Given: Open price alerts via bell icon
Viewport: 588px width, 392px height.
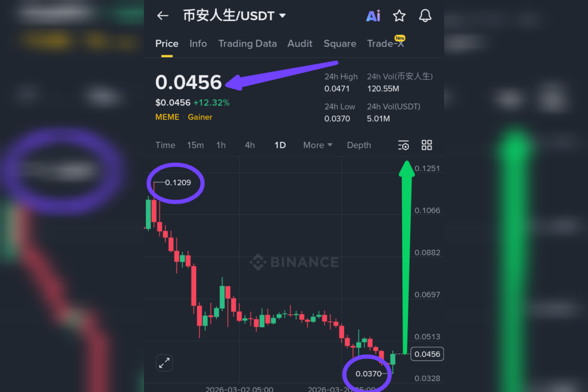Looking at the screenshot, I should click(x=425, y=16).
